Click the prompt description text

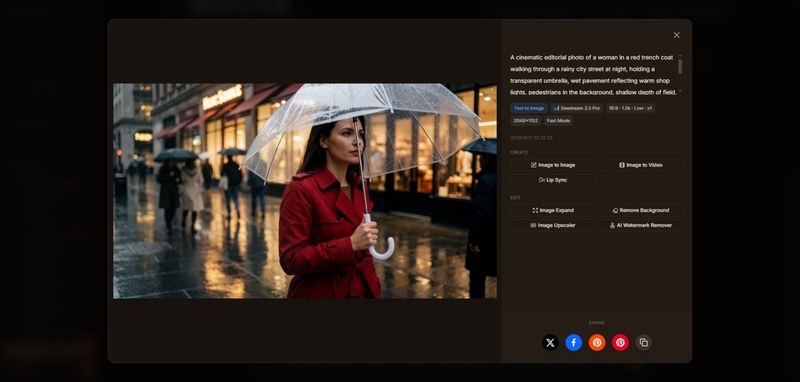click(592, 75)
